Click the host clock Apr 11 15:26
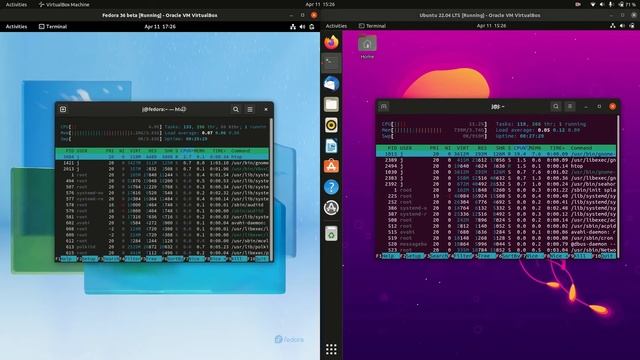This screenshot has width=640, height=360. (320, 4)
